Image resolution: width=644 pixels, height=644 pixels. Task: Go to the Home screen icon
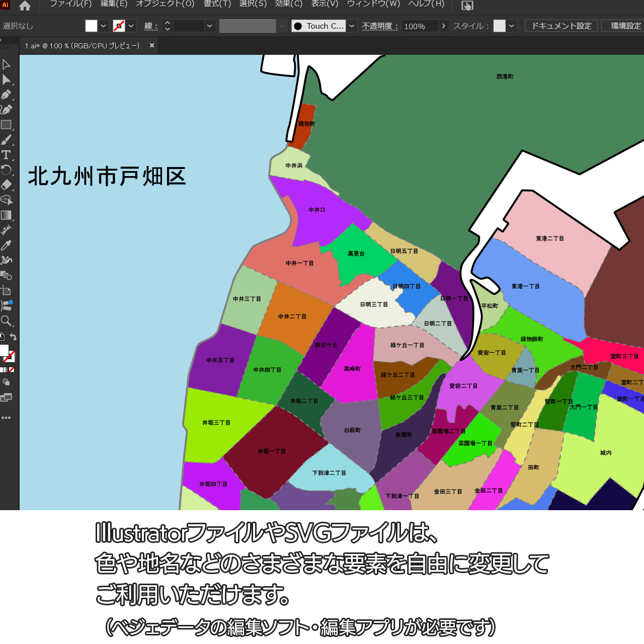25,6
